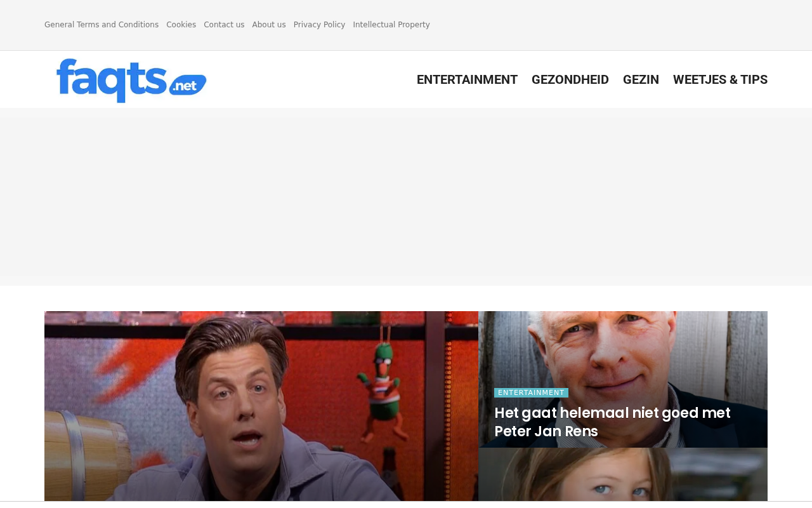Open WEETJES & TIPS menu section

720,79
